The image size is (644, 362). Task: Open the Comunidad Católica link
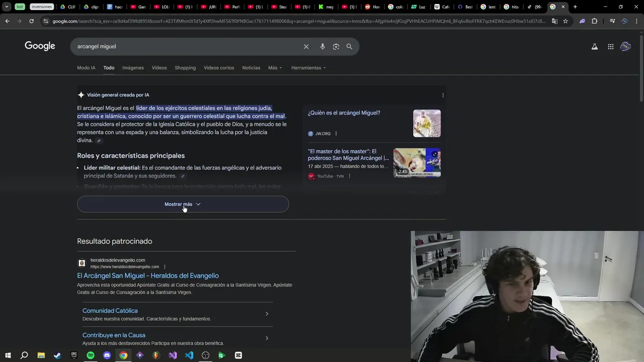pos(110,311)
